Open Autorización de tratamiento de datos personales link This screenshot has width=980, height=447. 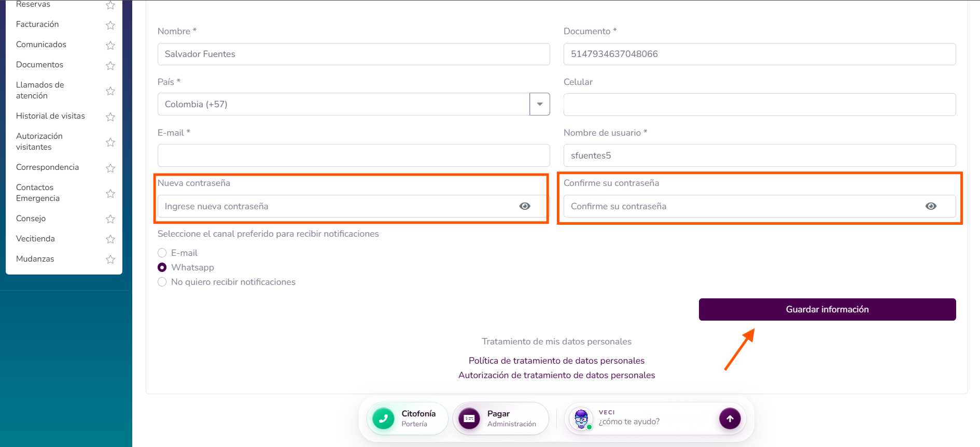click(556, 375)
